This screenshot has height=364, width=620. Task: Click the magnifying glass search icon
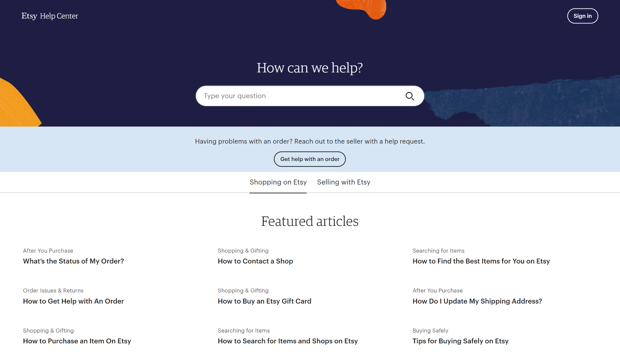[410, 96]
